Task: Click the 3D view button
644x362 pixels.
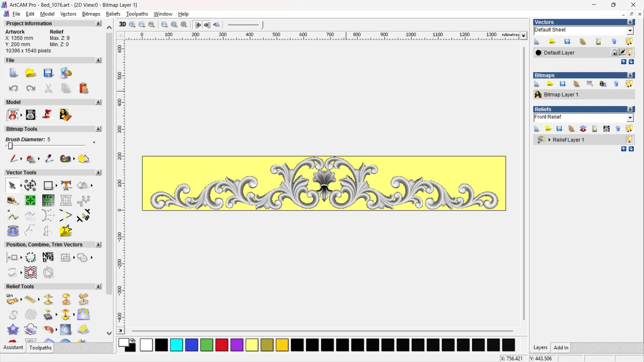Action: pos(122,24)
